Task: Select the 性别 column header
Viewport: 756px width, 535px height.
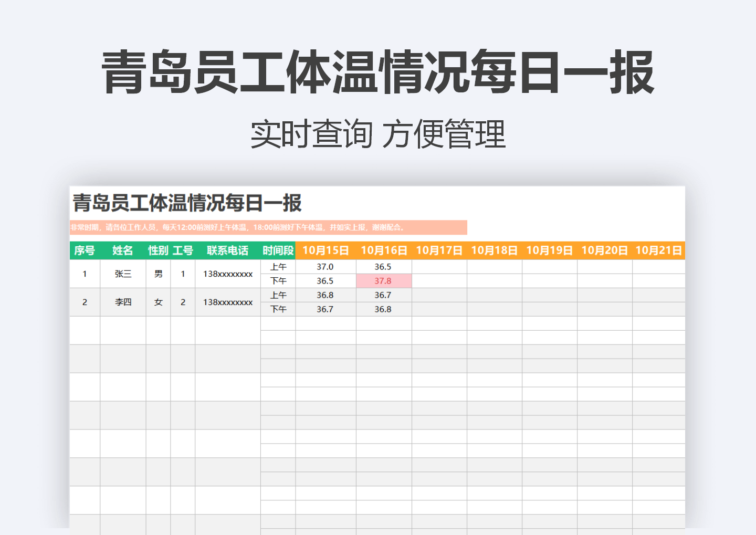Action: (159, 250)
